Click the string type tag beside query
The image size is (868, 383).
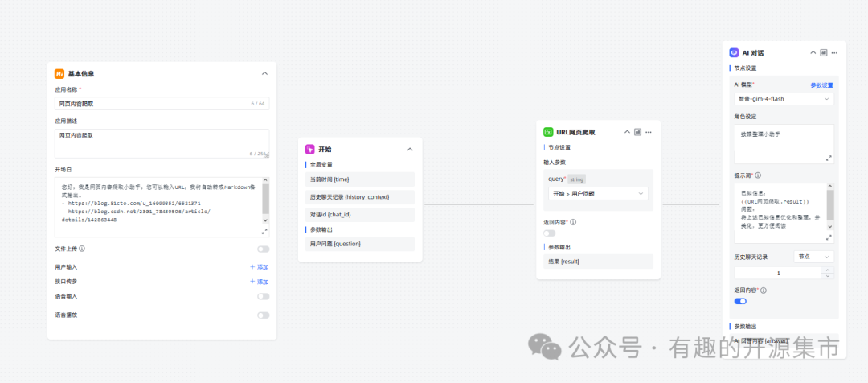(576, 179)
